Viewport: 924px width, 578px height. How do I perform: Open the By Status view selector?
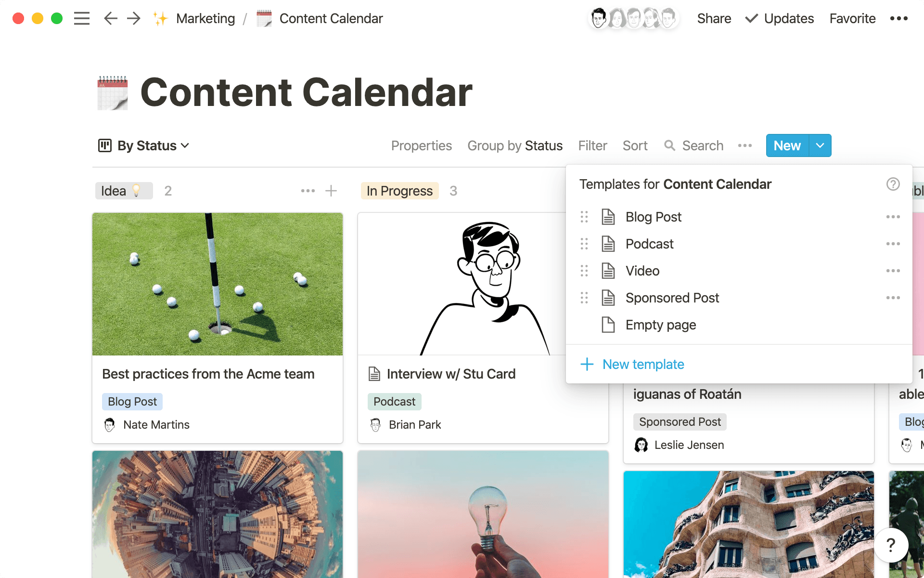tap(143, 145)
